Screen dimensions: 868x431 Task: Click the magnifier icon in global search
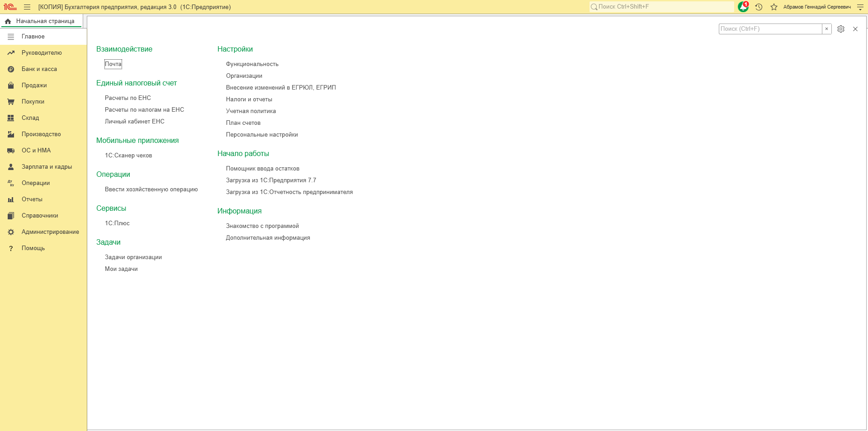click(594, 7)
